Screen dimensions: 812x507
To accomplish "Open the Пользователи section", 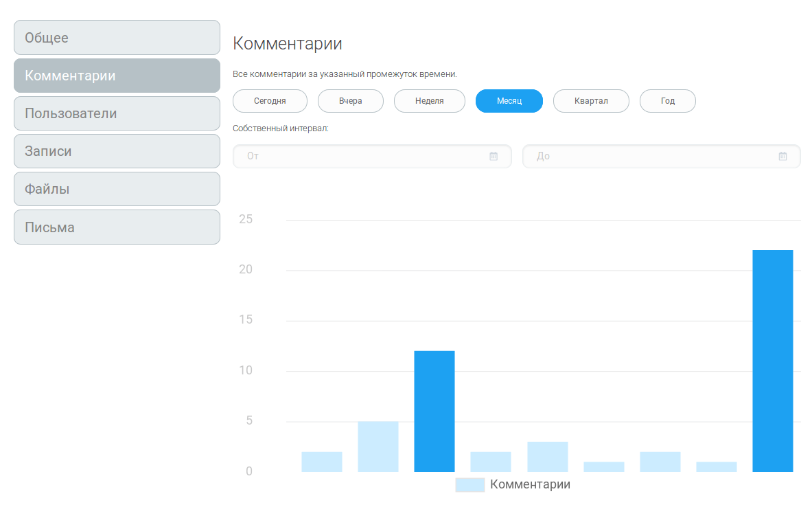I will pyautogui.click(x=117, y=113).
